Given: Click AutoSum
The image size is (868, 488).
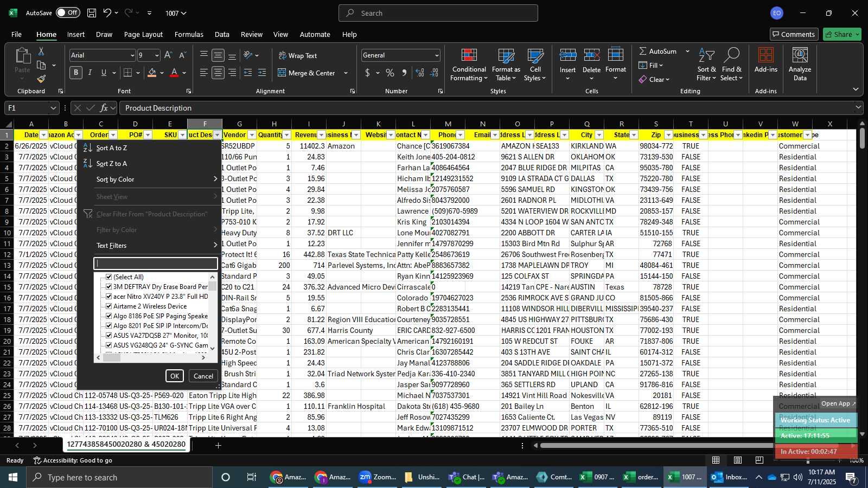Looking at the screenshot, I should click(658, 51).
